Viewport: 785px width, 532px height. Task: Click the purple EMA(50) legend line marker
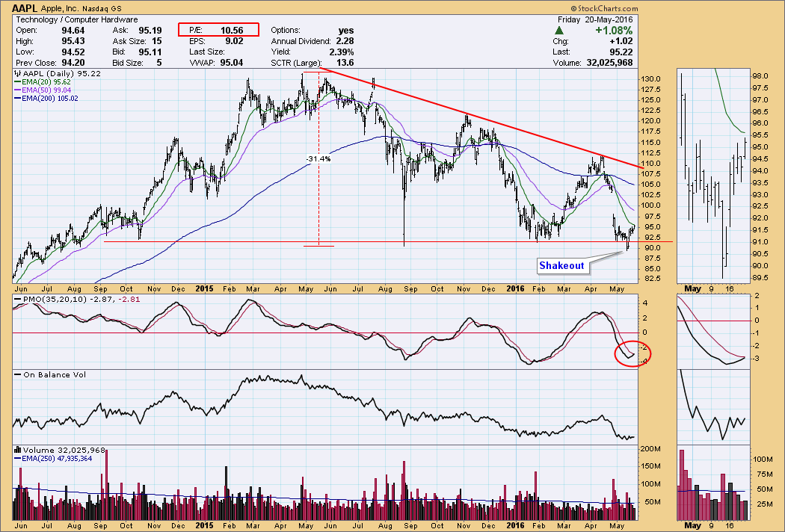[x=18, y=90]
